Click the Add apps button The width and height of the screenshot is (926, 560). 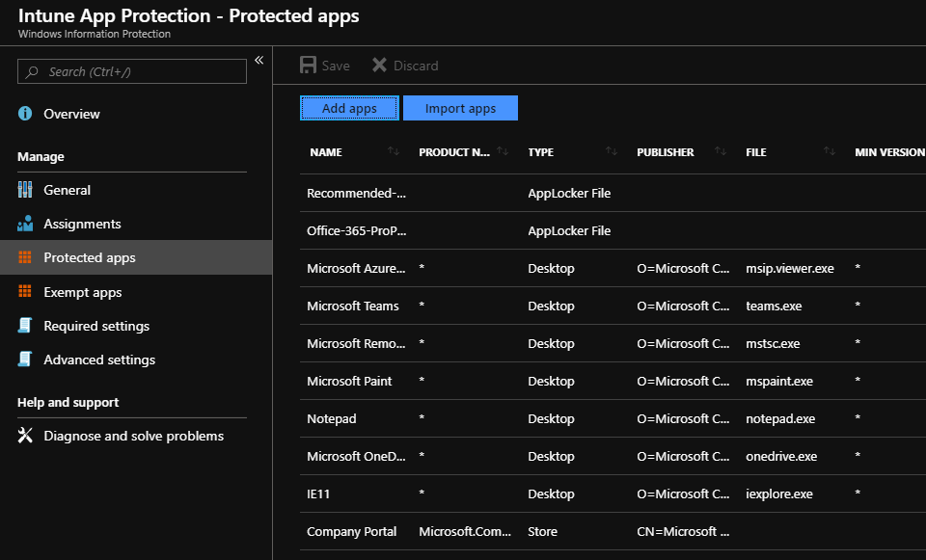click(349, 108)
